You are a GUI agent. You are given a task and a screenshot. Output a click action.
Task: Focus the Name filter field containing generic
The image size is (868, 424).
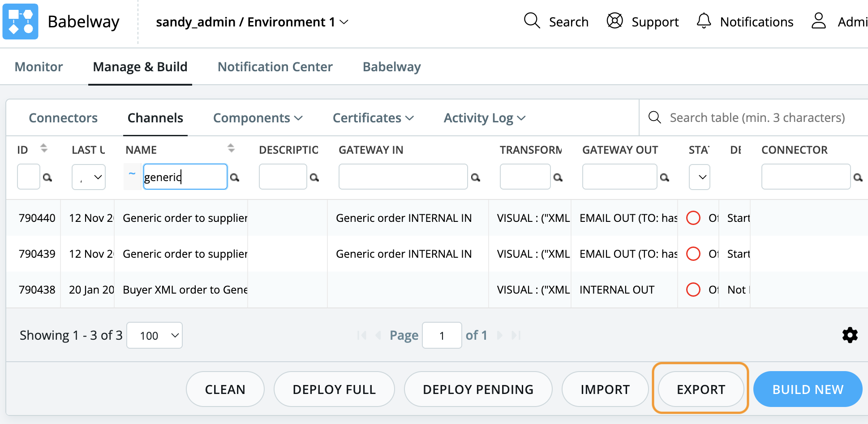(185, 177)
